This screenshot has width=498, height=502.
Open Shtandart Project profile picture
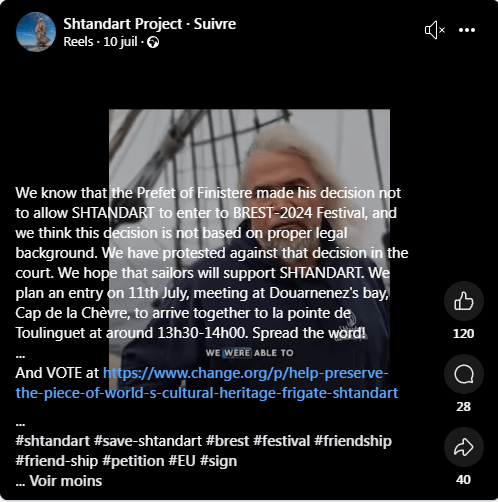(36, 32)
